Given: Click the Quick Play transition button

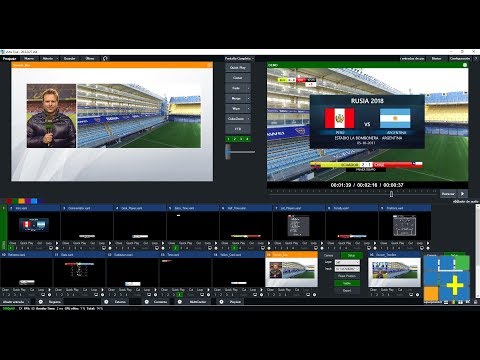Looking at the screenshot, I should [x=238, y=68].
